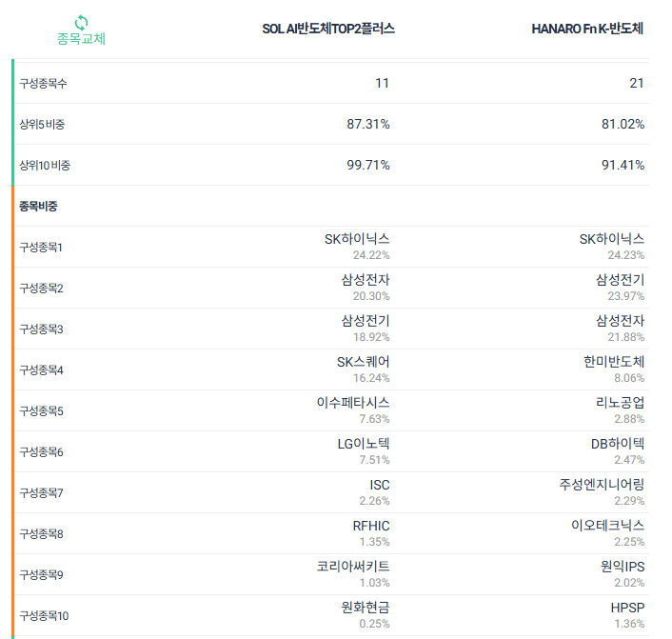Click the 한미반도체 holding

pos(614,362)
